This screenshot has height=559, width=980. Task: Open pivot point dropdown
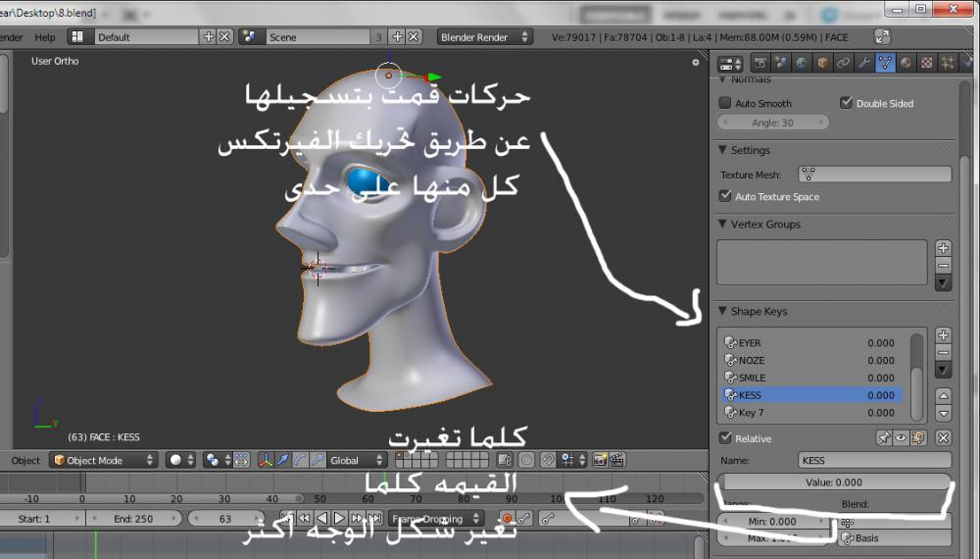pyautogui.click(x=219, y=460)
